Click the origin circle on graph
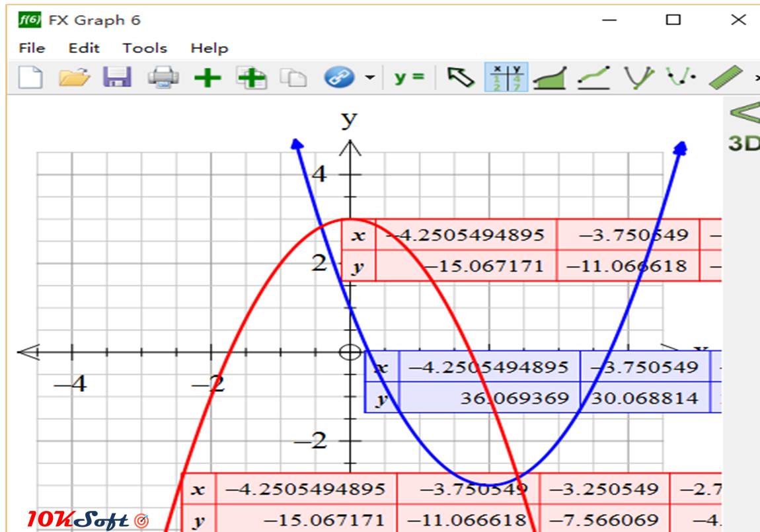This screenshot has height=532, width=760. point(350,352)
